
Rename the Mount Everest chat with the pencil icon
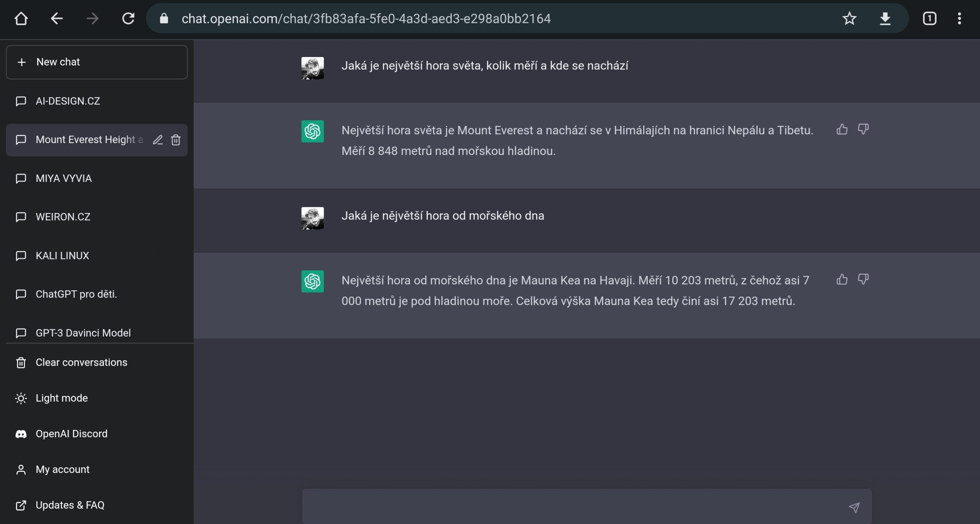pyautogui.click(x=158, y=140)
